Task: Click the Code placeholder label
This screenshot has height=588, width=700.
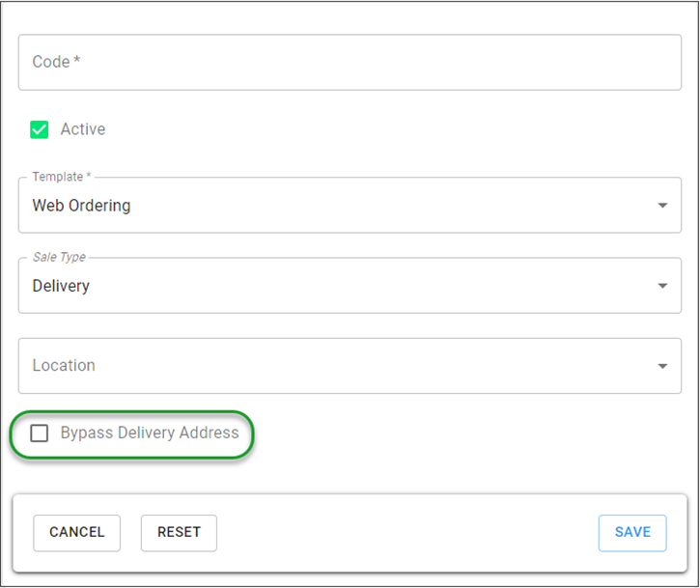Action: click(x=56, y=62)
